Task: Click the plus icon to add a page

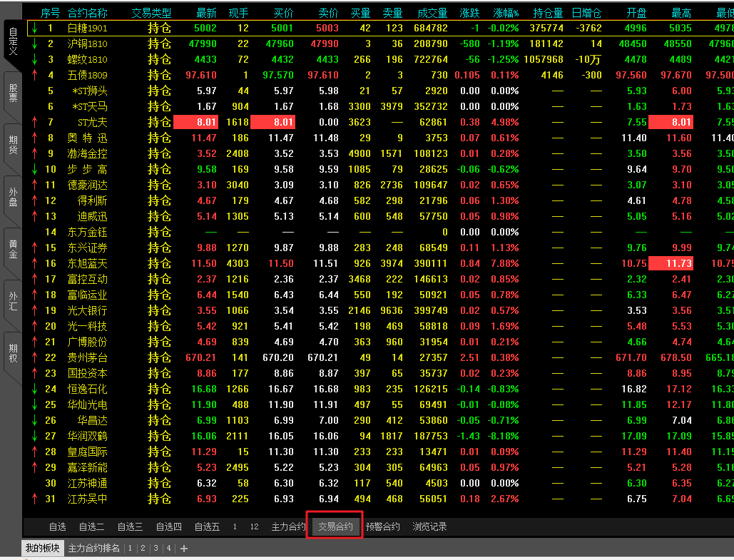Action: click(184, 549)
